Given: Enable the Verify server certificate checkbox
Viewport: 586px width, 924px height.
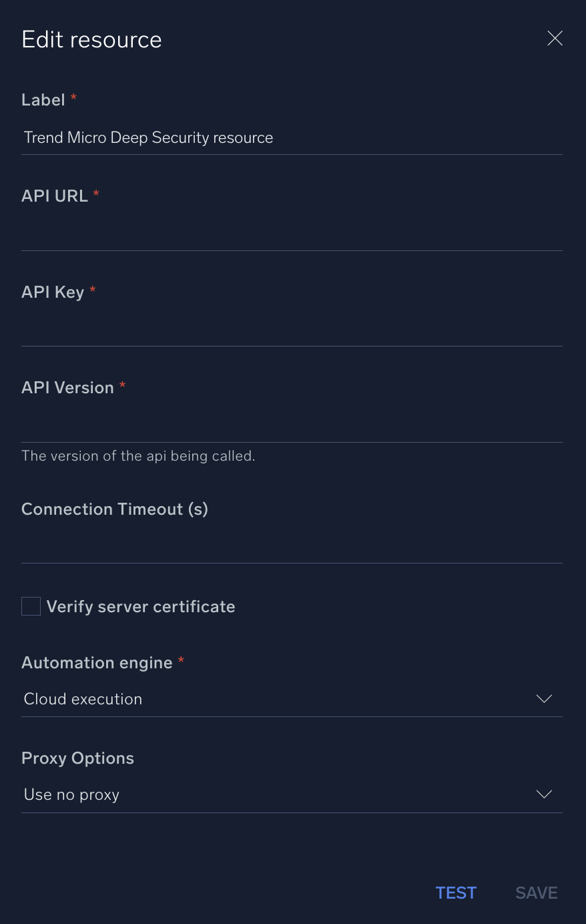Looking at the screenshot, I should pyautogui.click(x=31, y=606).
